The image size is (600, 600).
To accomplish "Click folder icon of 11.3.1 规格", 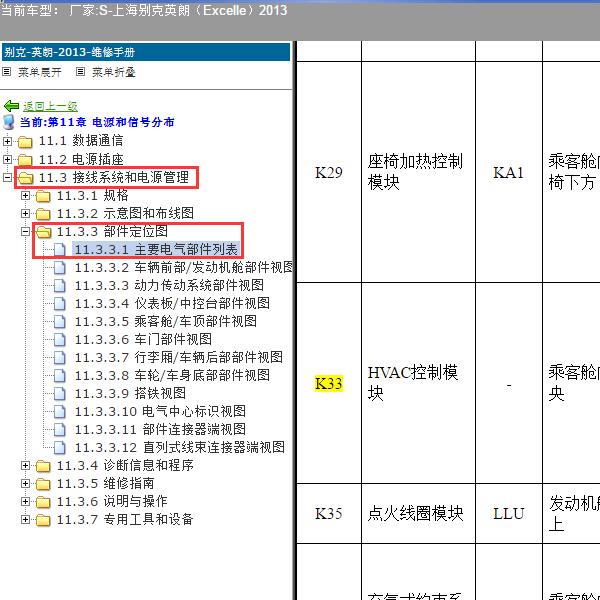I will 43,196.
